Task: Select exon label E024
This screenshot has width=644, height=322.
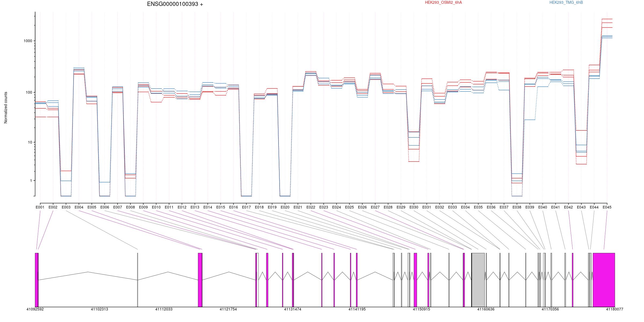Action: pyautogui.click(x=336, y=207)
